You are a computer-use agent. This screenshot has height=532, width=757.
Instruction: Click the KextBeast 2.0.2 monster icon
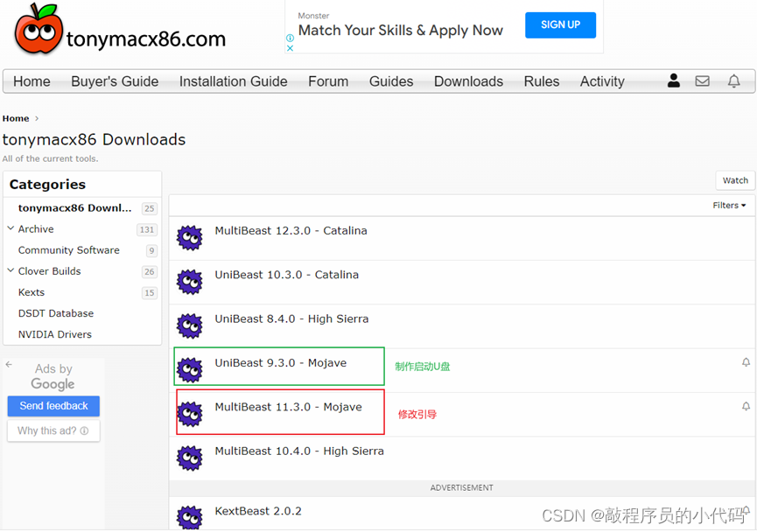pos(190,517)
